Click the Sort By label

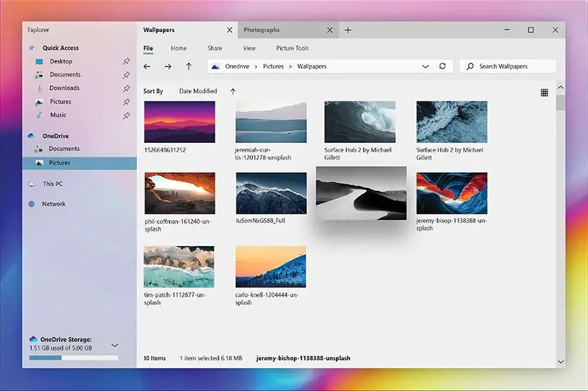[x=153, y=91]
